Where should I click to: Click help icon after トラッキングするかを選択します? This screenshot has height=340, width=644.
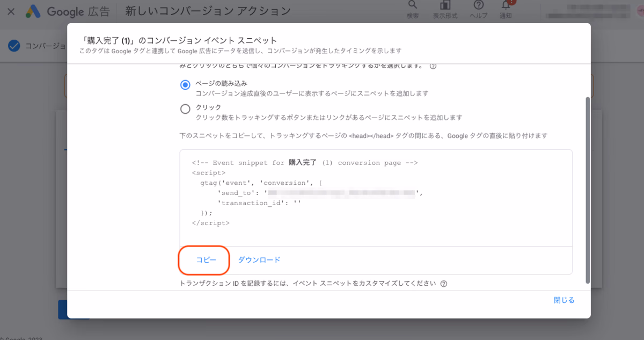click(x=433, y=67)
